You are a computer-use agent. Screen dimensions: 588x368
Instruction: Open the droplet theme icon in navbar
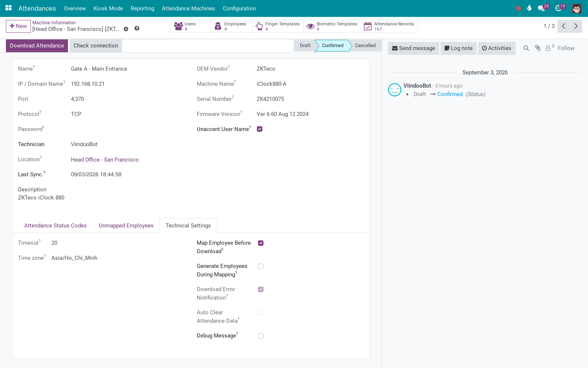pyautogui.click(x=529, y=8)
